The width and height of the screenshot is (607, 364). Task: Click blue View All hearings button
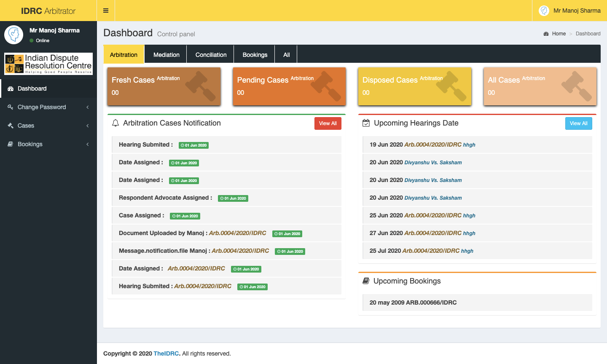(x=578, y=123)
